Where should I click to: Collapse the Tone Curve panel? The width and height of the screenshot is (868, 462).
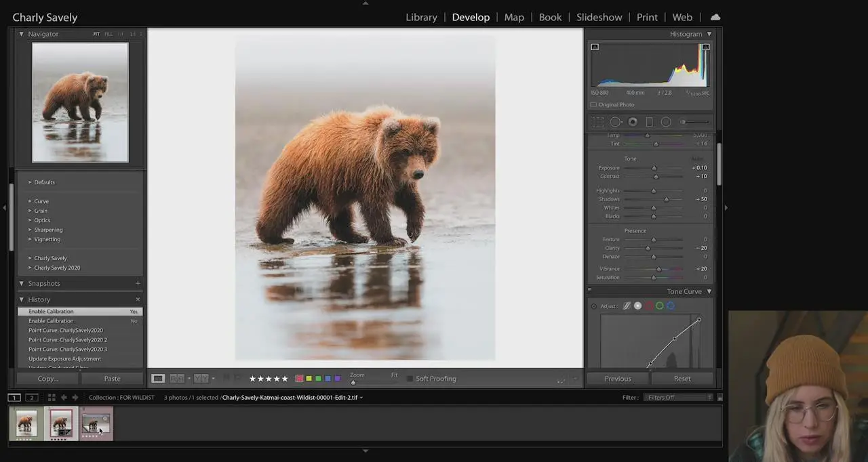tap(709, 291)
